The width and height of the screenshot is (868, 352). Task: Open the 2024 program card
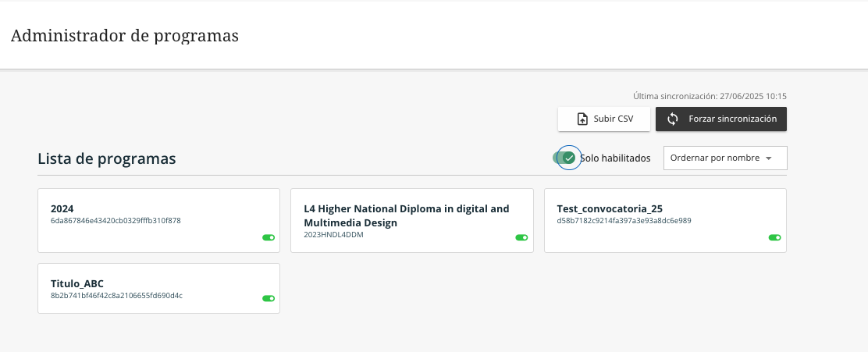coord(159,220)
